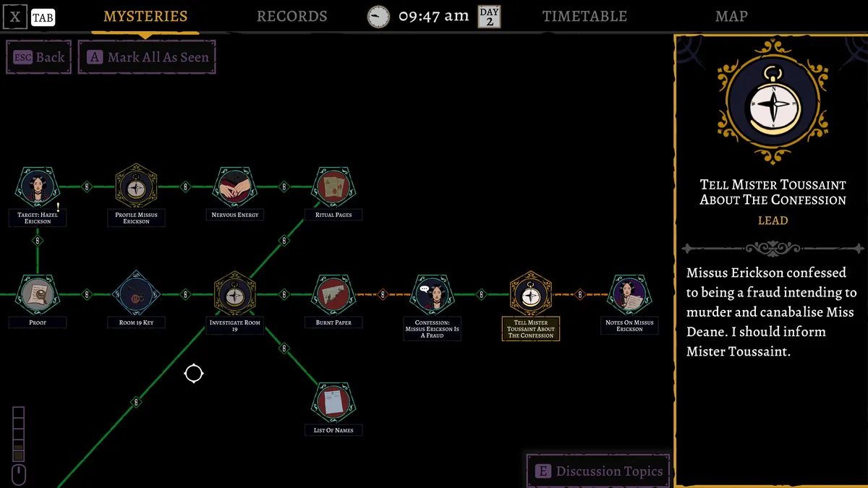The height and width of the screenshot is (488, 868).
Task: Open the List Of Names clue icon
Action: 333,402
